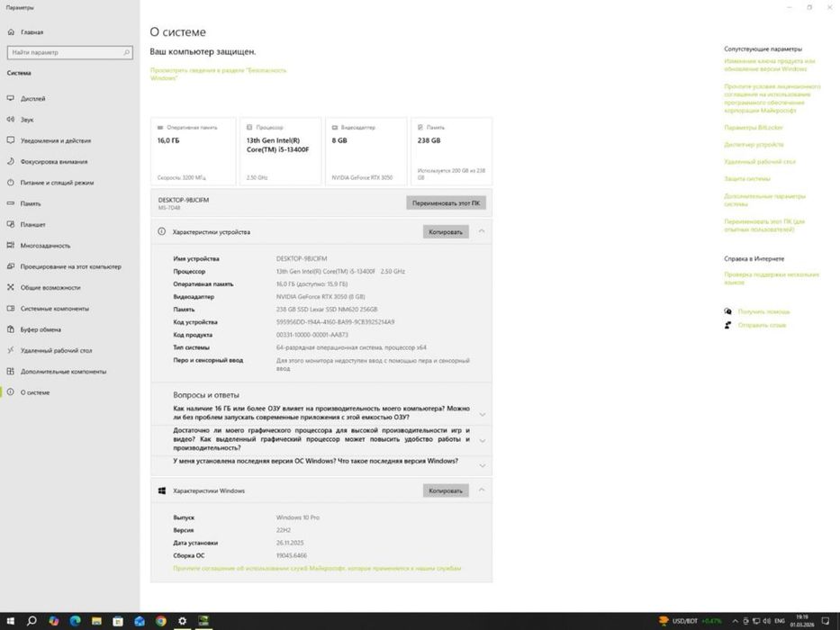The width and height of the screenshot is (840, 630).
Task: Open File Explorer from the taskbar
Action: (96, 621)
